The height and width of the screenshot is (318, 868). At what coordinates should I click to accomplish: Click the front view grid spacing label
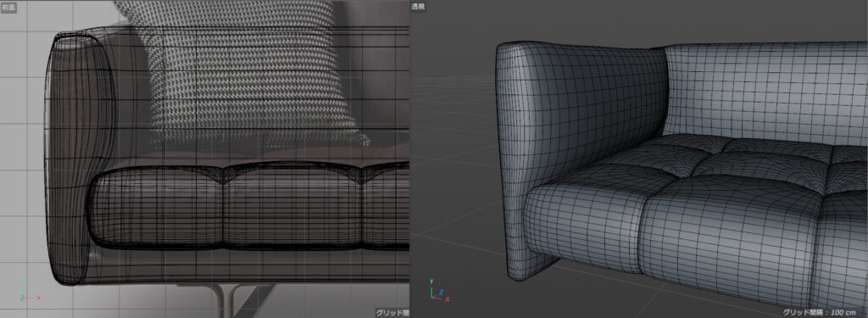point(392,313)
